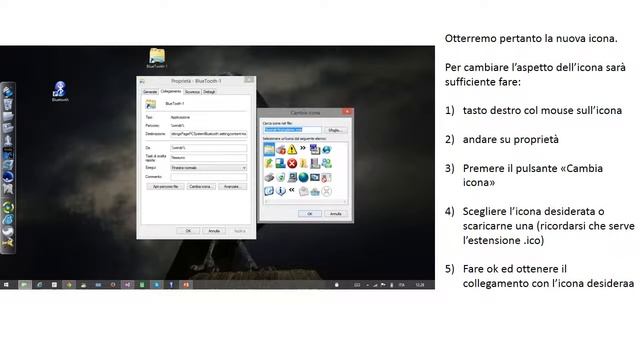Open the Start button on taskbar

(6, 284)
